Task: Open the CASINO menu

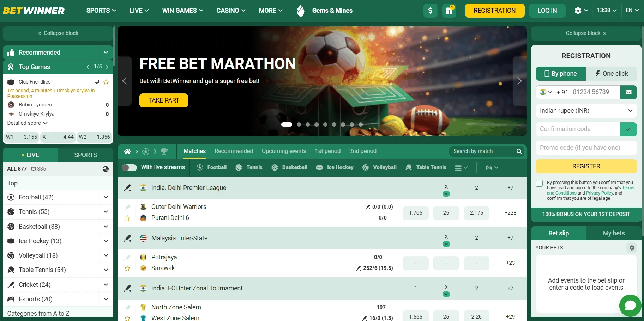Action: [230, 11]
